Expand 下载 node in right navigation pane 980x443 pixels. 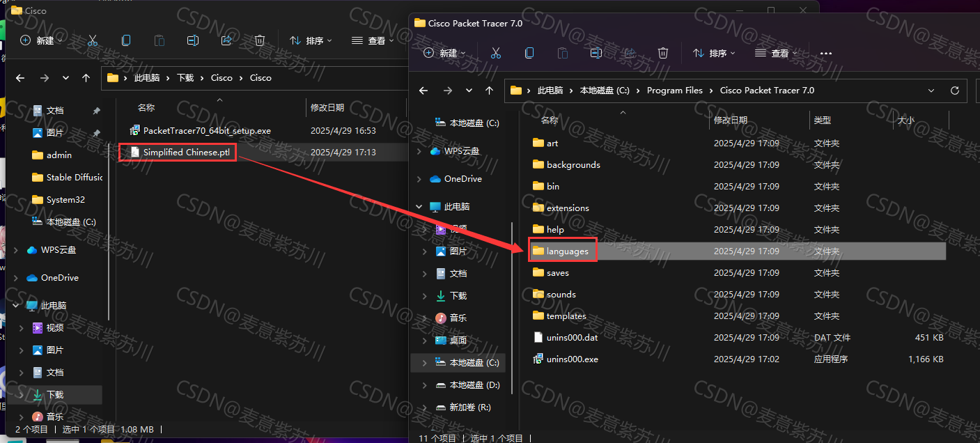pyautogui.click(x=424, y=296)
